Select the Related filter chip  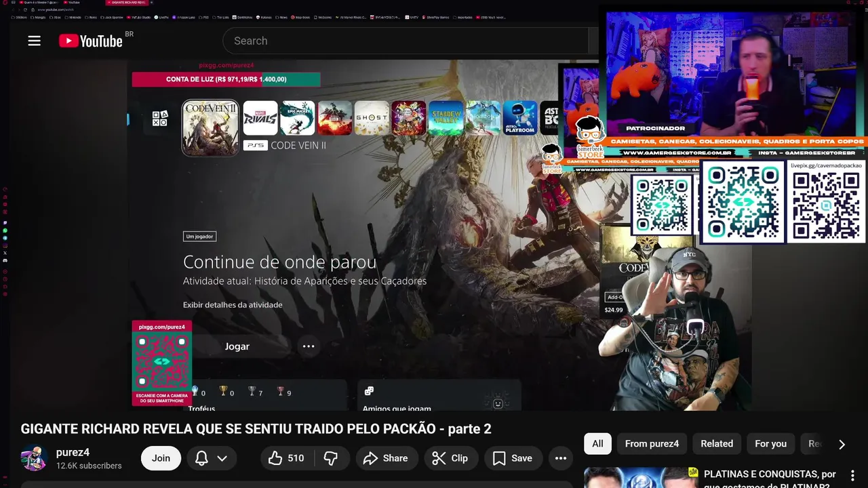point(717,444)
